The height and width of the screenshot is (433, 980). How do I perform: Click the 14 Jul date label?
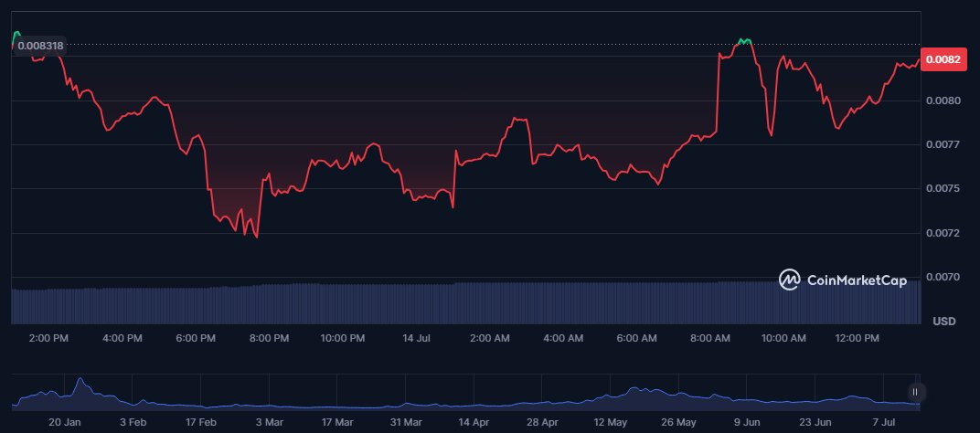(x=416, y=338)
